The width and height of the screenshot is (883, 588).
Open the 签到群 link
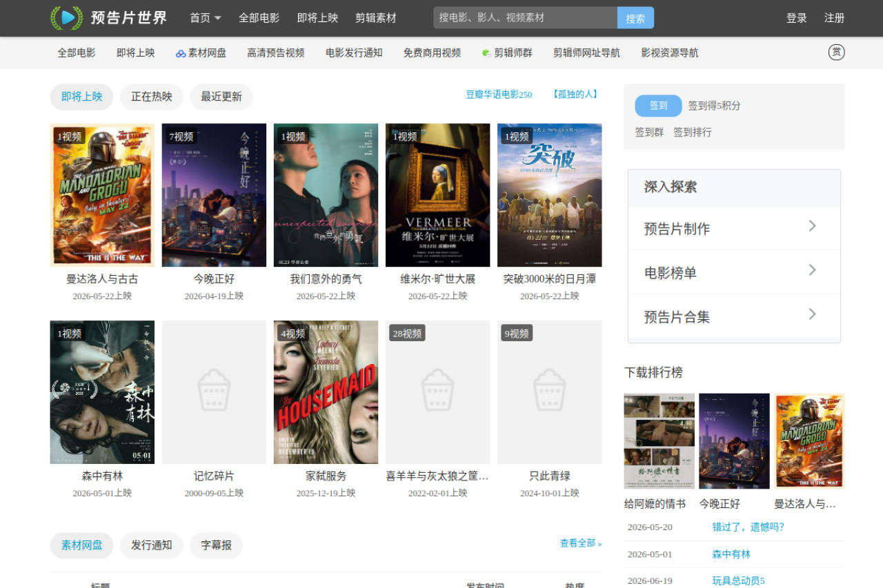click(x=649, y=132)
